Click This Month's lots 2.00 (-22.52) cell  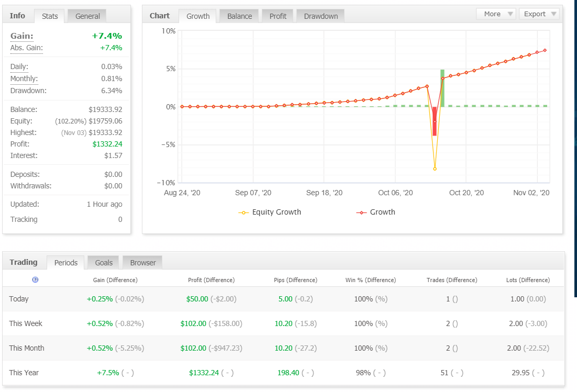coord(528,348)
